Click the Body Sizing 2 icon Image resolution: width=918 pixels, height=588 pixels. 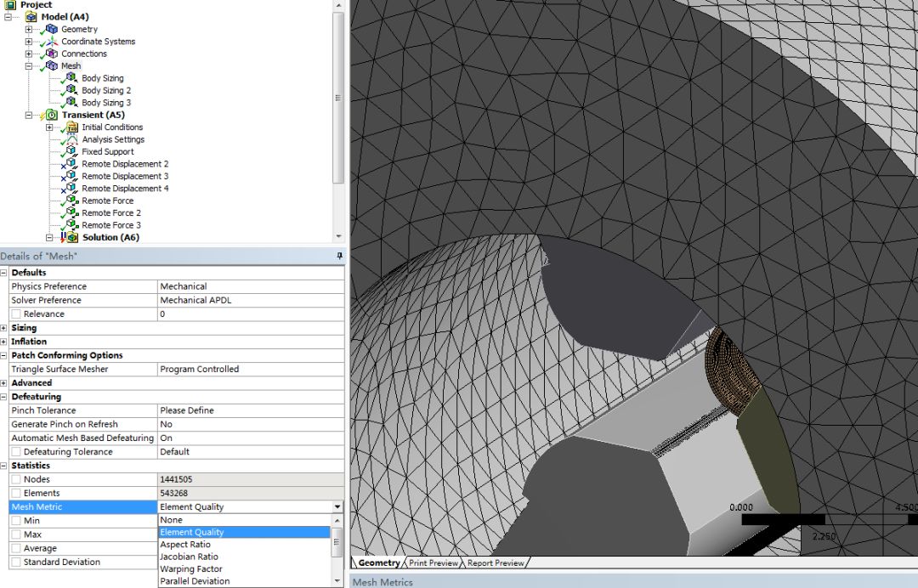click(x=71, y=90)
